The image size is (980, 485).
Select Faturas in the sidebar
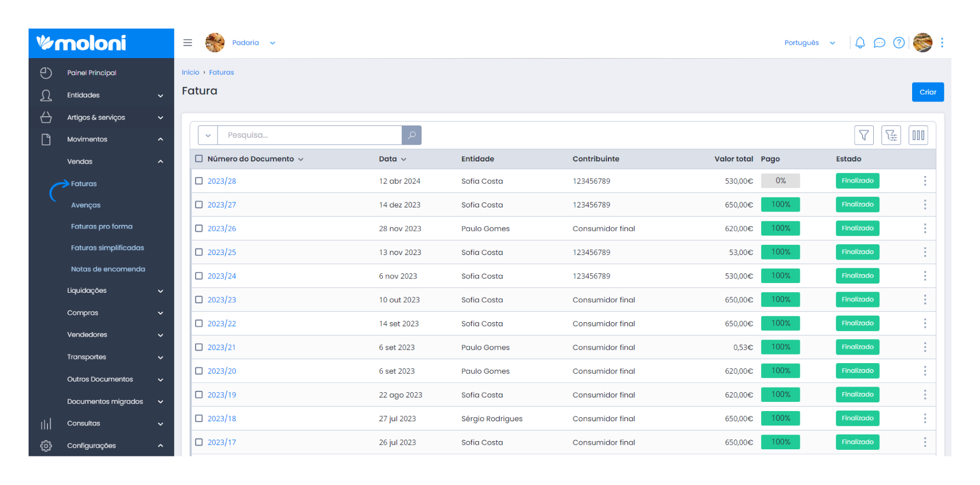pyautogui.click(x=84, y=184)
